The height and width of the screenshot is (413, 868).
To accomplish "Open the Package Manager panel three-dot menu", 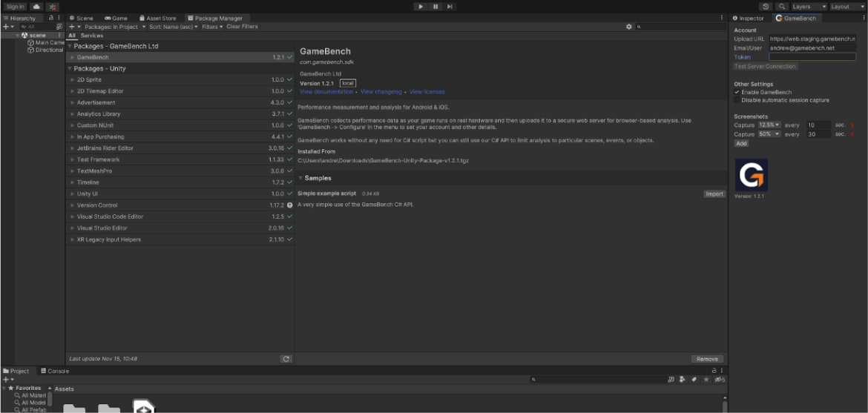I will pyautogui.click(x=722, y=18).
